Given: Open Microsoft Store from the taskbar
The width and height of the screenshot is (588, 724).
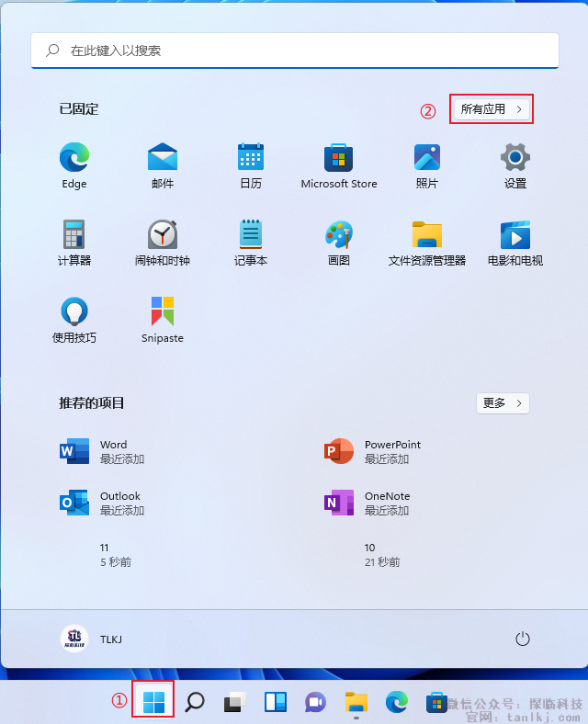Looking at the screenshot, I should click(x=436, y=702).
